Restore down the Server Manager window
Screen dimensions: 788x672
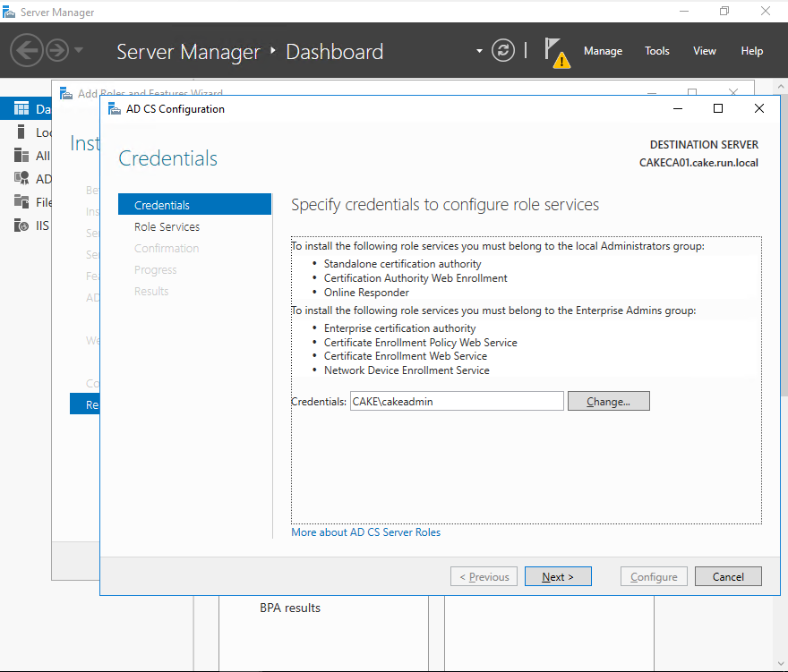(x=724, y=11)
